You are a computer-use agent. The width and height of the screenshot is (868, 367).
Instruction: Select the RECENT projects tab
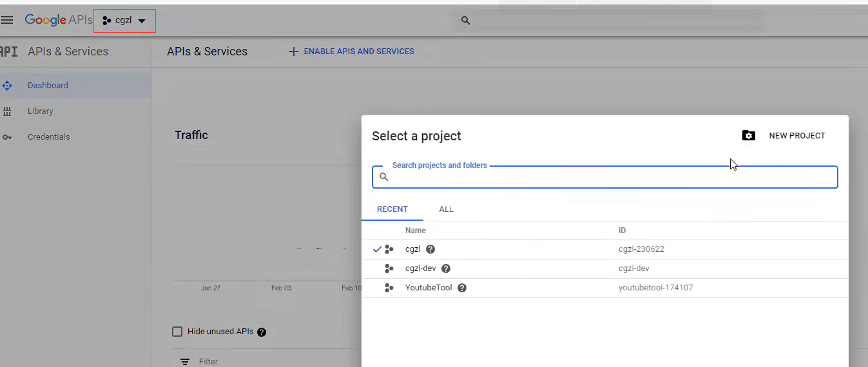coord(392,209)
